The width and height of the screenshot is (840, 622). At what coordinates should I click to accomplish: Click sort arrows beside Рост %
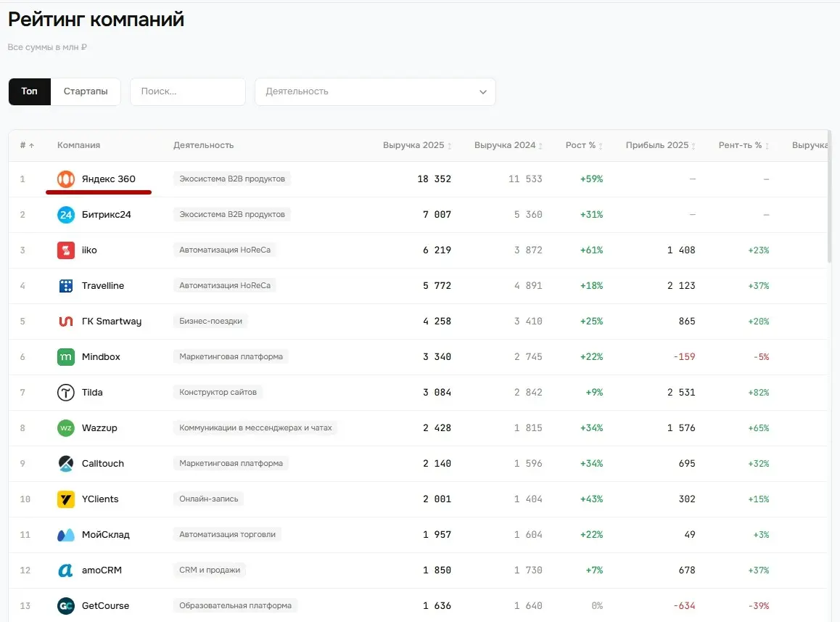point(601,146)
